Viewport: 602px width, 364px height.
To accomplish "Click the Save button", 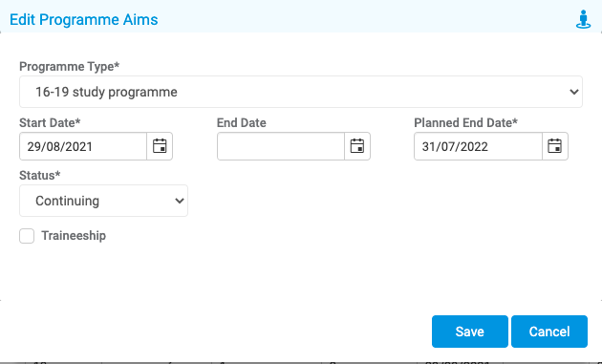I will [470, 332].
